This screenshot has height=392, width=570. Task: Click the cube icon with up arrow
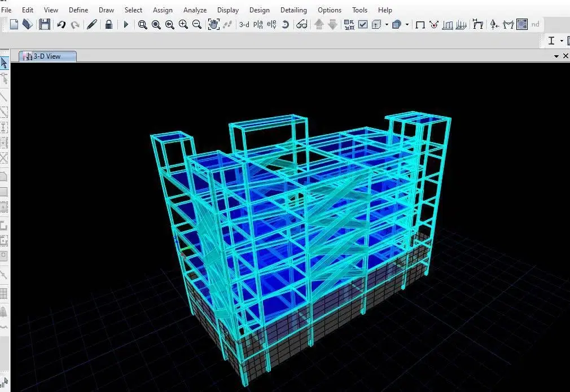click(x=376, y=24)
